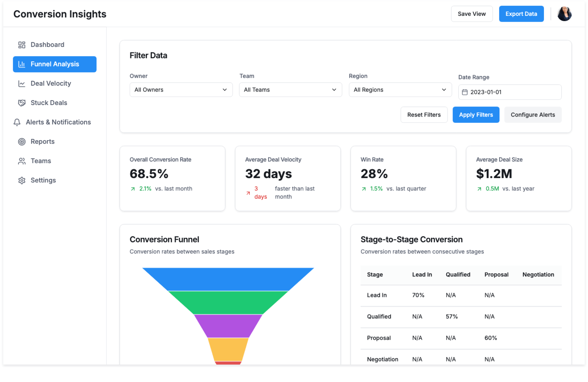Click the Teams people icon
The width and height of the screenshot is (588, 382).
pos(21,161)
